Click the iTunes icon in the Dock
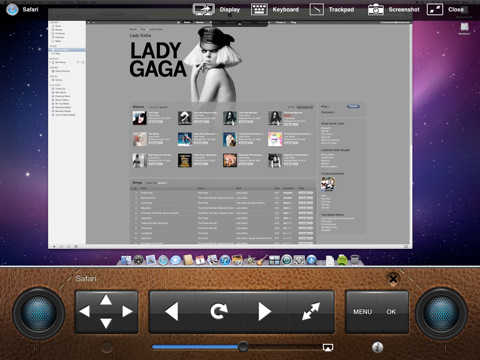The image size is (480, 360). click(x=225, y=260)
